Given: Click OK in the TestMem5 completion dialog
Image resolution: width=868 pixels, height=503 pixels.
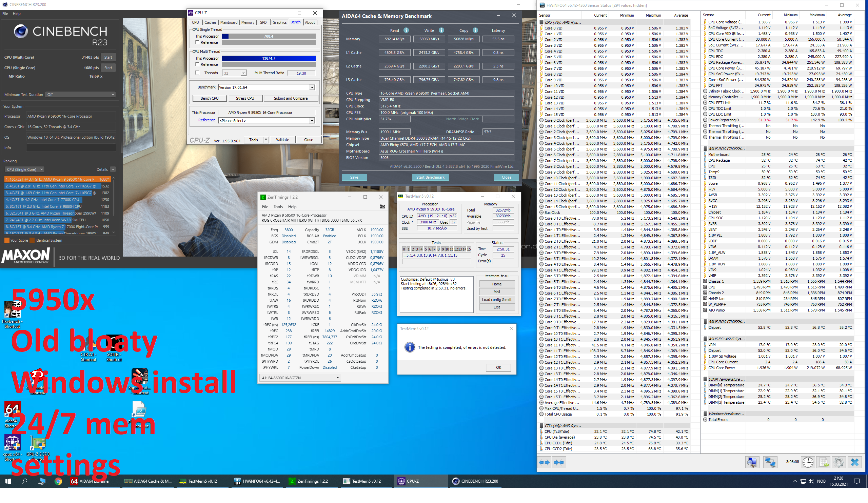Looking at the screenshot, I should pos(498,367).
